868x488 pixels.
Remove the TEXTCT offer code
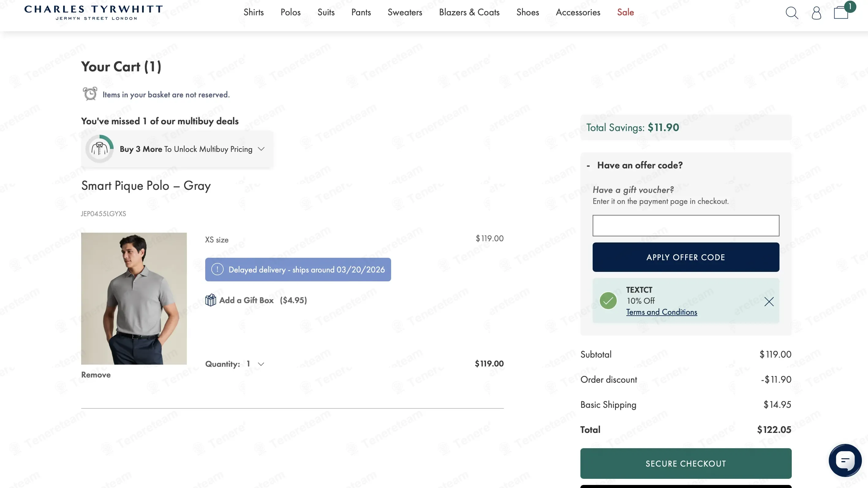click(x=768, y=302)
